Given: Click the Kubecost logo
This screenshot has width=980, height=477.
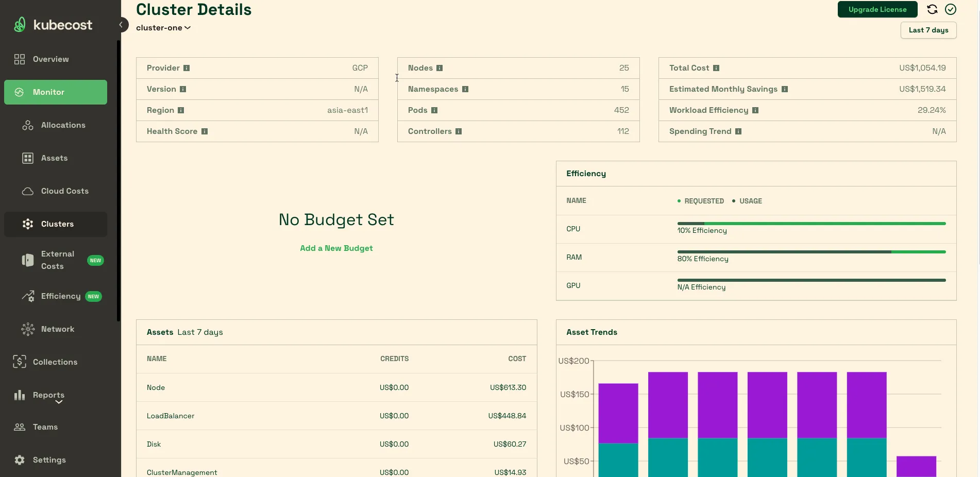Looking at the screenshot, I should 53,24.
